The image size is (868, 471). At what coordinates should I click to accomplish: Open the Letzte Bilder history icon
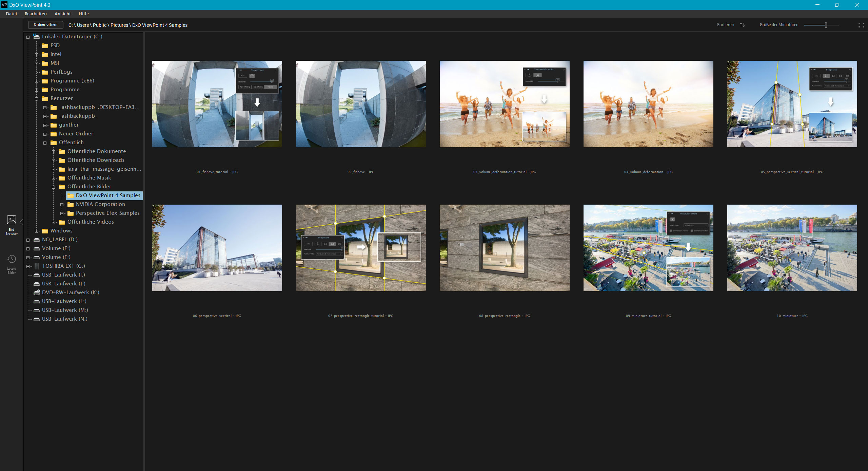12,260
